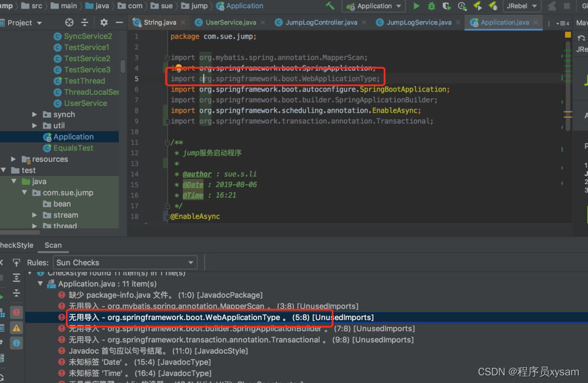Start debugging with the bug icon

[x=431, y=6]
